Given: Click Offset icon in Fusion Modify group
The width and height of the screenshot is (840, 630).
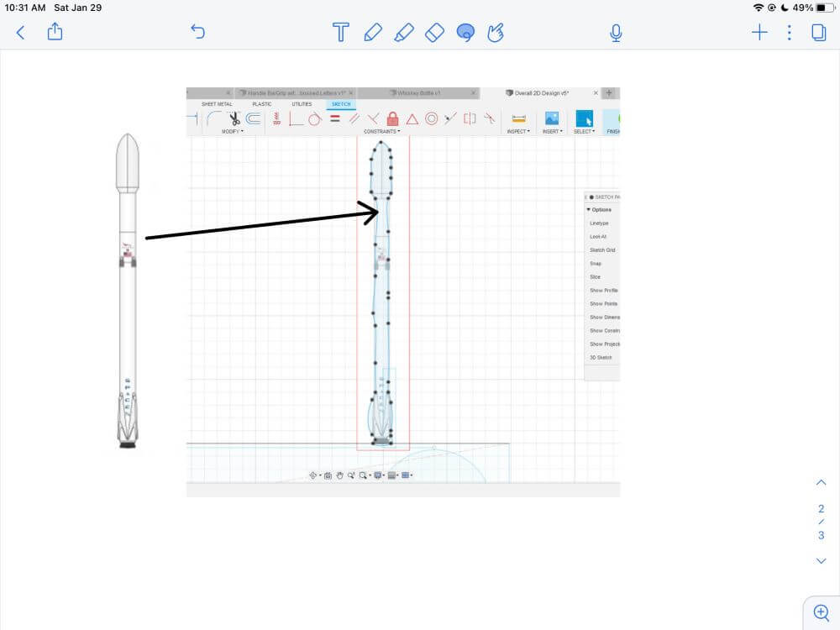Looking at the screenshot, I should (254, 118).
